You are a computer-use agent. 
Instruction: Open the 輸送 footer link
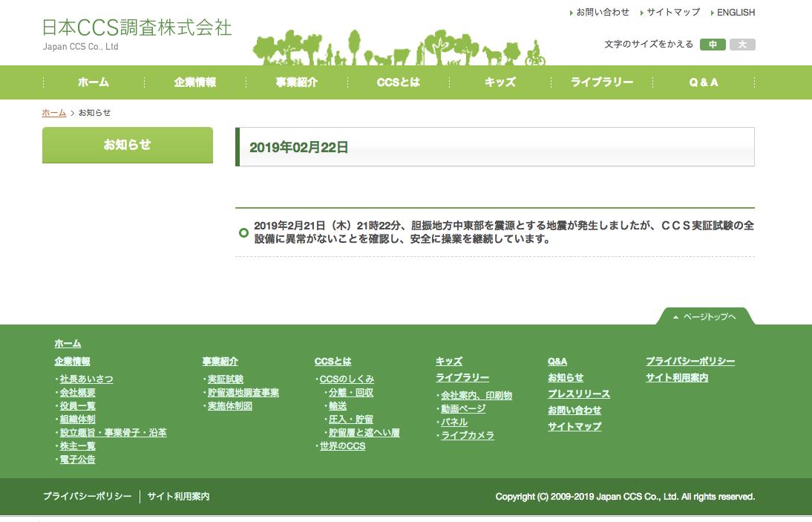tap(338, 406)
